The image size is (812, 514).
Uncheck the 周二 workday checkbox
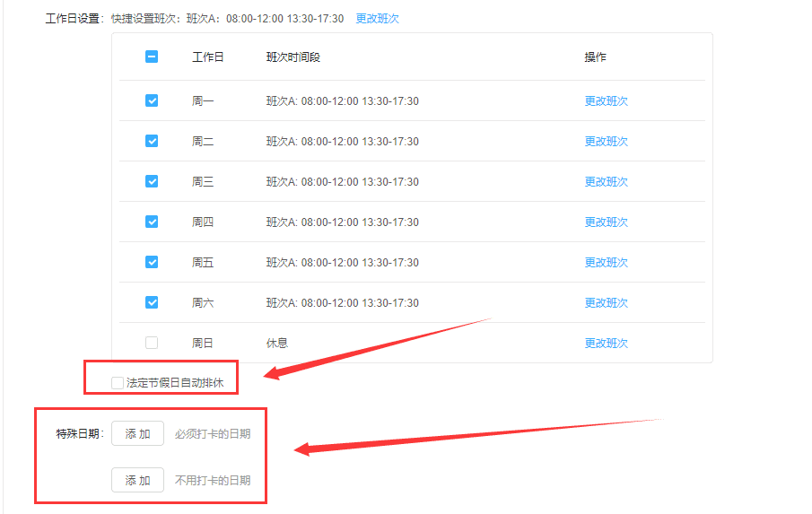pos(152,141)
